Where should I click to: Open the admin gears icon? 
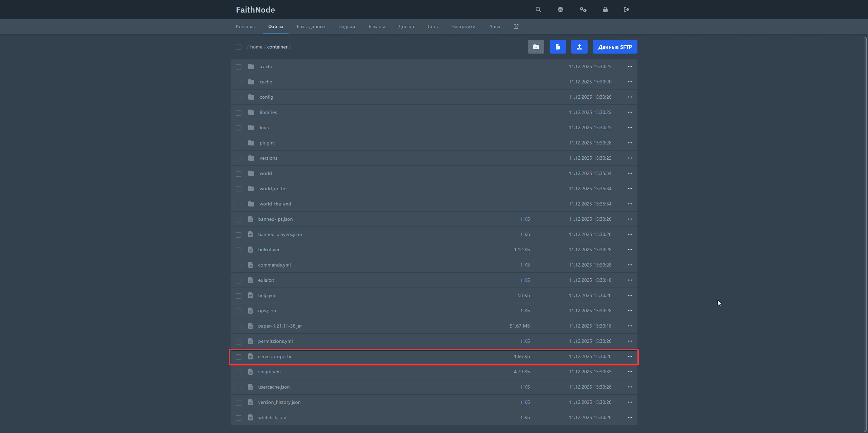tap(583, 9)
